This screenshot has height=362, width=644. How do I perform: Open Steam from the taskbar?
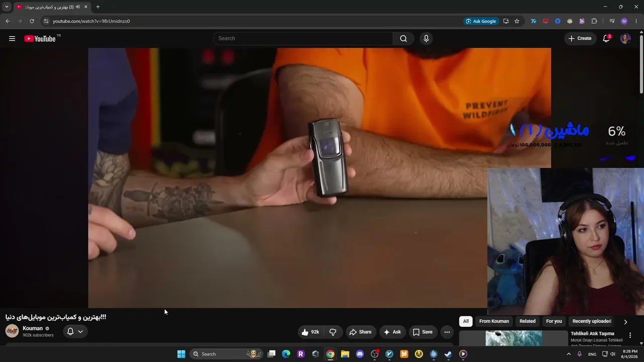pyautogui.click(x=448, y=354)
